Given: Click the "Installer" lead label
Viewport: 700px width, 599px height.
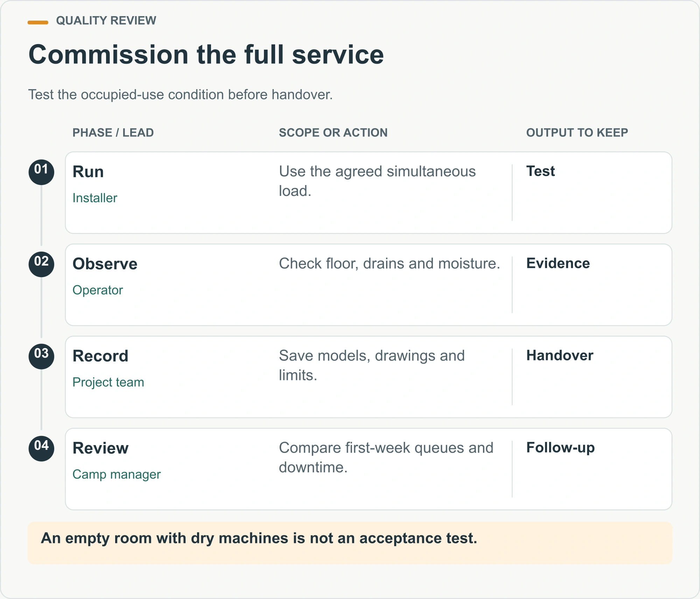Looking at the screenshot, I should point(95,198).
